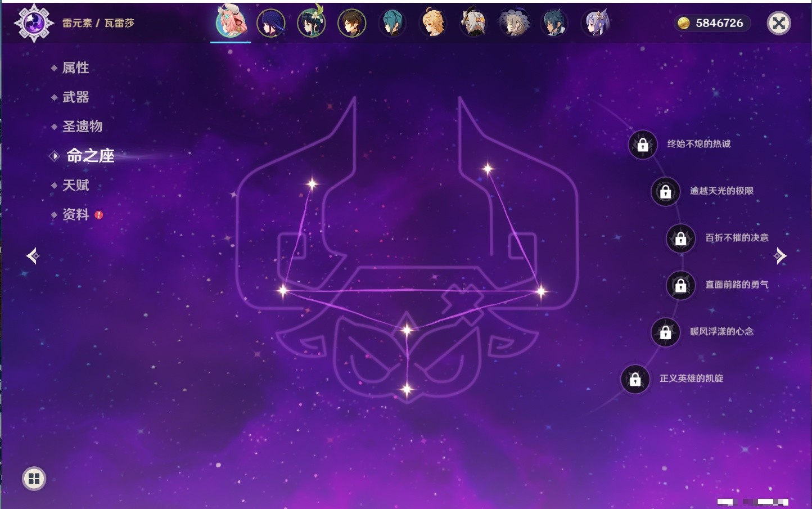Select the white-haired avatar with the dark horn

click(473, 23)
